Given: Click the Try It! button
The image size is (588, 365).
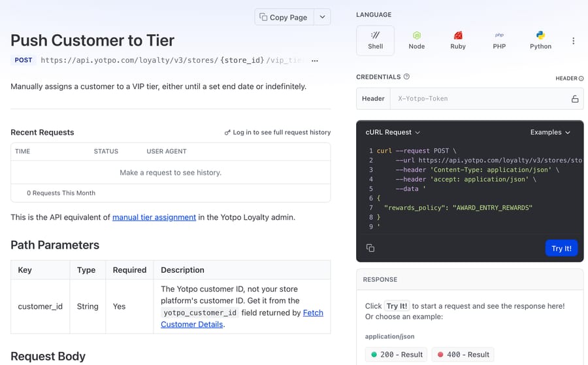Looking at the screenshot, I should point(561,248).
